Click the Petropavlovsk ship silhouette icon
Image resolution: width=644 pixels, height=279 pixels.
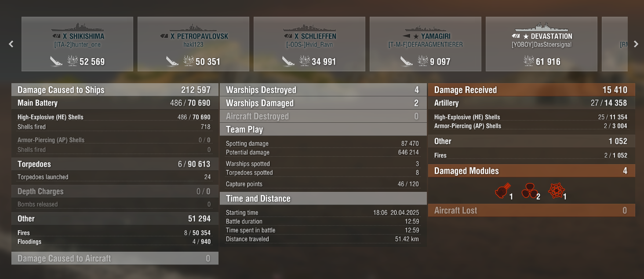click(x=193, y=26)
